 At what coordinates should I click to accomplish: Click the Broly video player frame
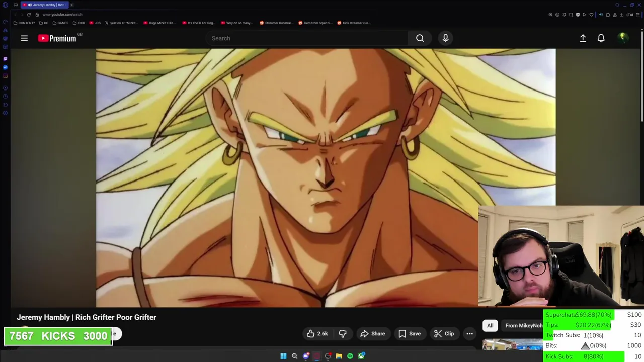pyautogui.click(x=326, y=177)
